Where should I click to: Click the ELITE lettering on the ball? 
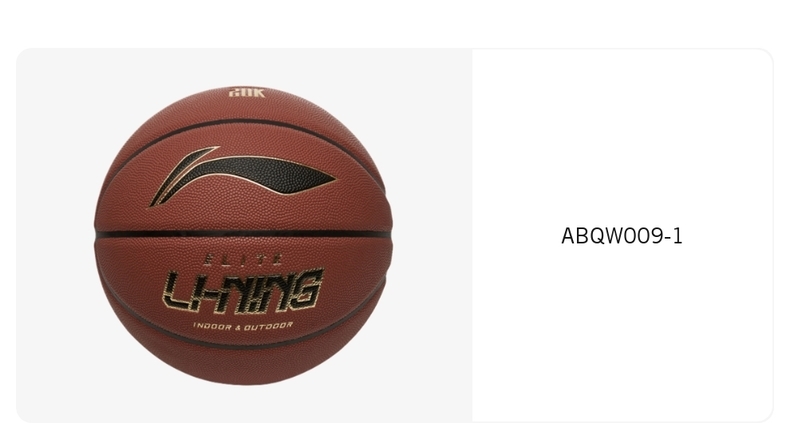pyautogui.click(x=243, y=259)
